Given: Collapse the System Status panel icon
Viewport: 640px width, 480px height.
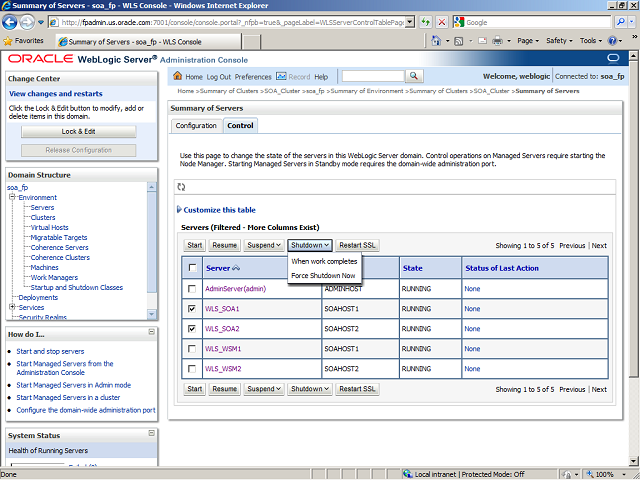Looking at the screenshot, I should point(151,436).
